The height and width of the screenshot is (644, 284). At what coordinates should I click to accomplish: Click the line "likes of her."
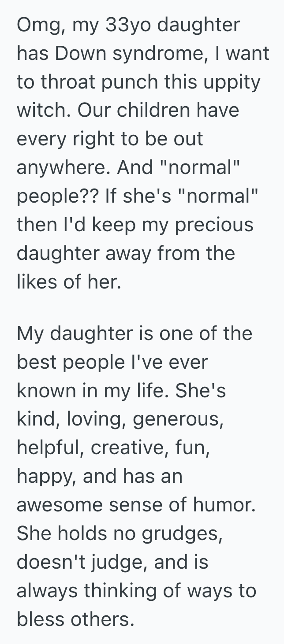(x=69, y=281)
